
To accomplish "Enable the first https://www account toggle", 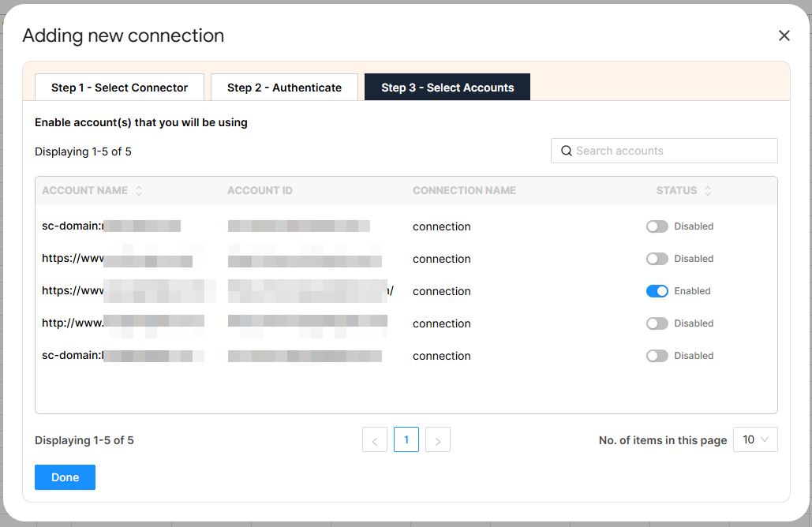I will point(657,258).
